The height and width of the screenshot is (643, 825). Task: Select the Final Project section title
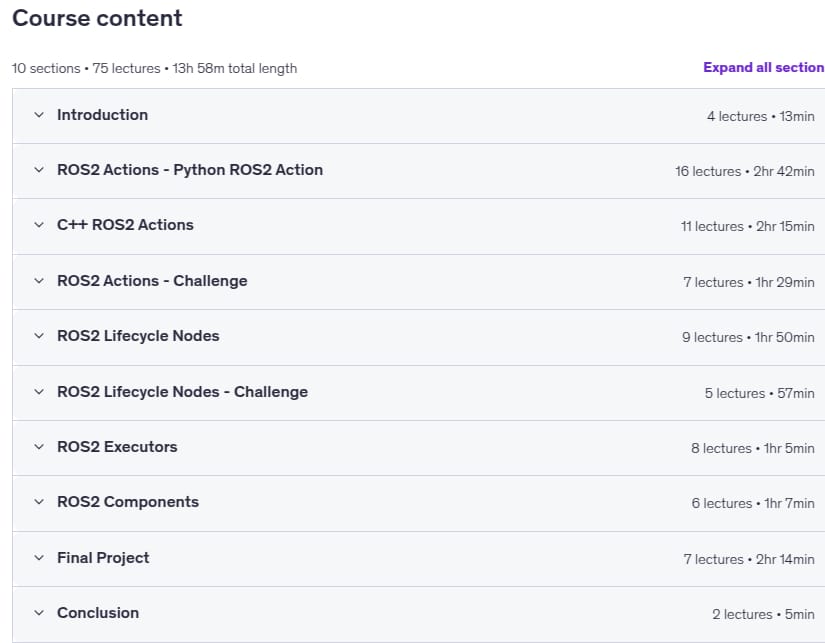(x=103, y=558)
